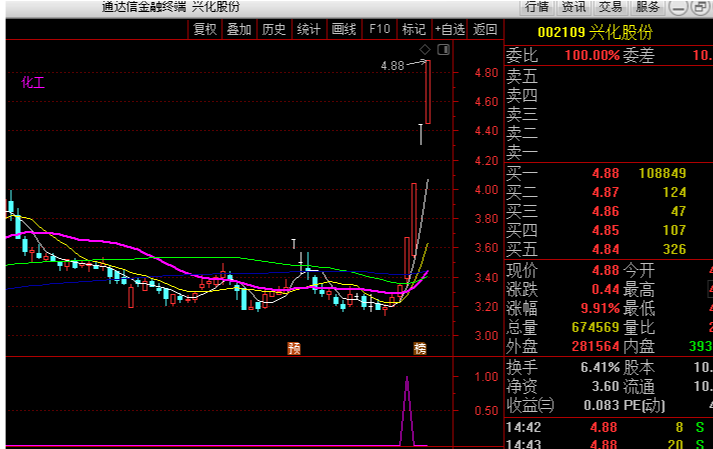Click the 净资 3.60 value
The height and width of the screenshot is (449, 713).
pyautogui.click(x=605, y=387)
